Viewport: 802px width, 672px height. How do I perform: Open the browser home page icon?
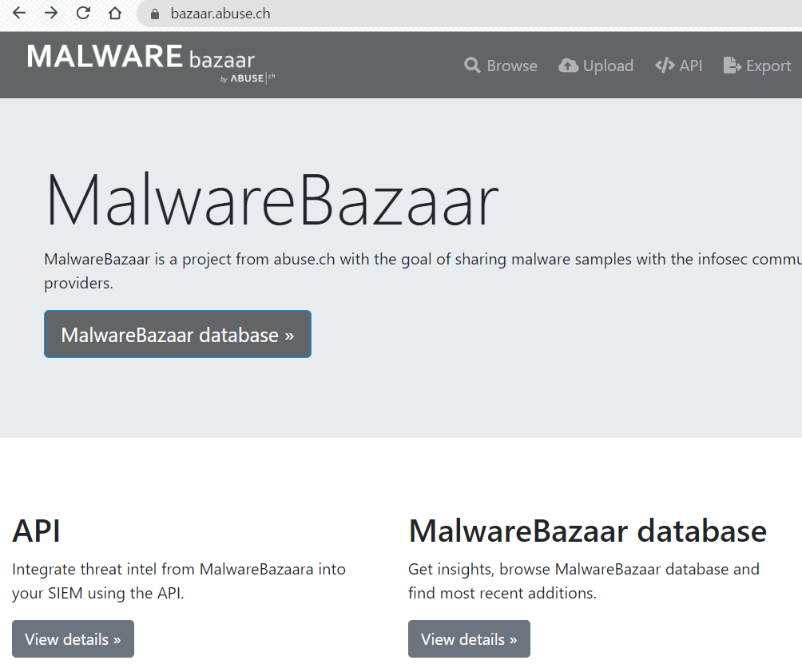[115, 14]
